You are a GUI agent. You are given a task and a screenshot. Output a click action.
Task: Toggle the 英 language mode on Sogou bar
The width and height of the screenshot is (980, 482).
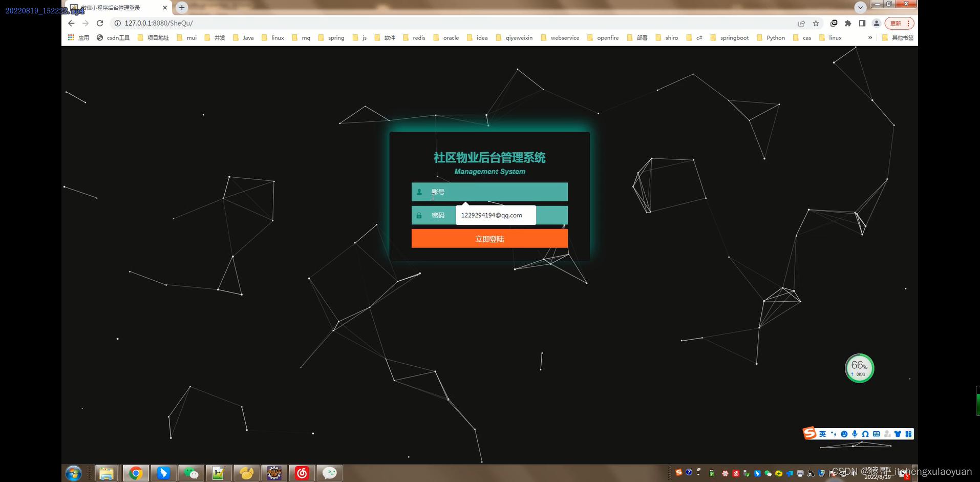coord(822,434)
